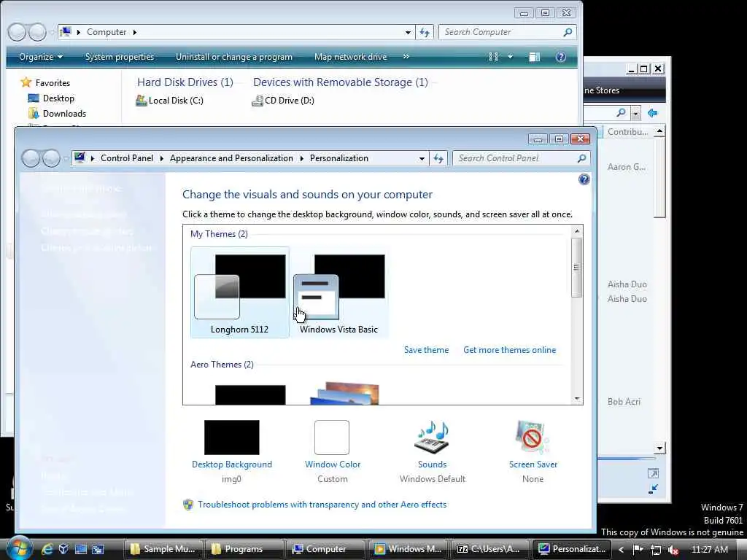This screenshot has height=560, width=747.
Task: Expand the Organize dropdown menu
Action: coord(41,57)
